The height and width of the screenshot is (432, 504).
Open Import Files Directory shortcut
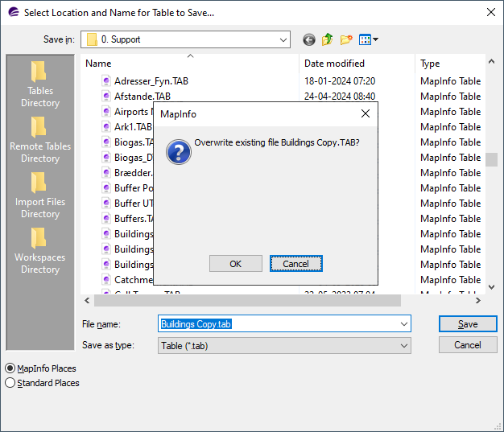[40, 195]
